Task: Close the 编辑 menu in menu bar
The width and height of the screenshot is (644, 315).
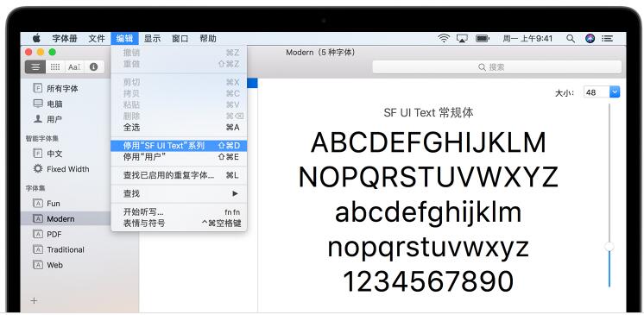Action: (124, 39)
